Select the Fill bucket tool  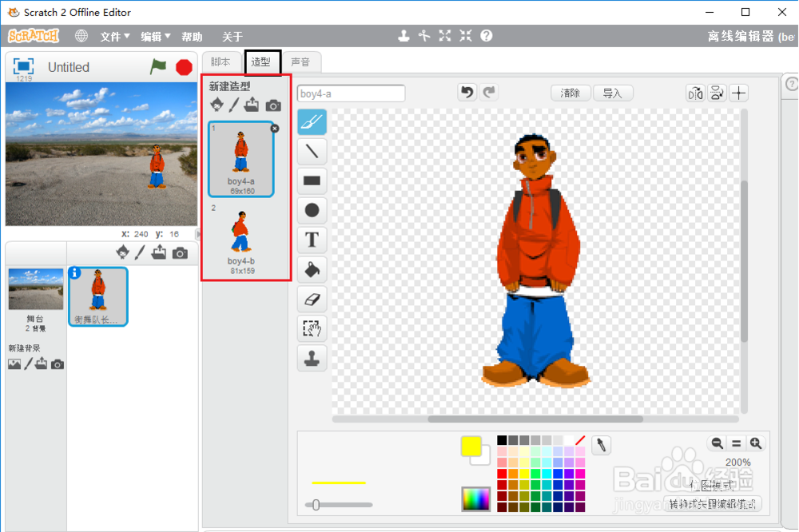tap(312, 269)
